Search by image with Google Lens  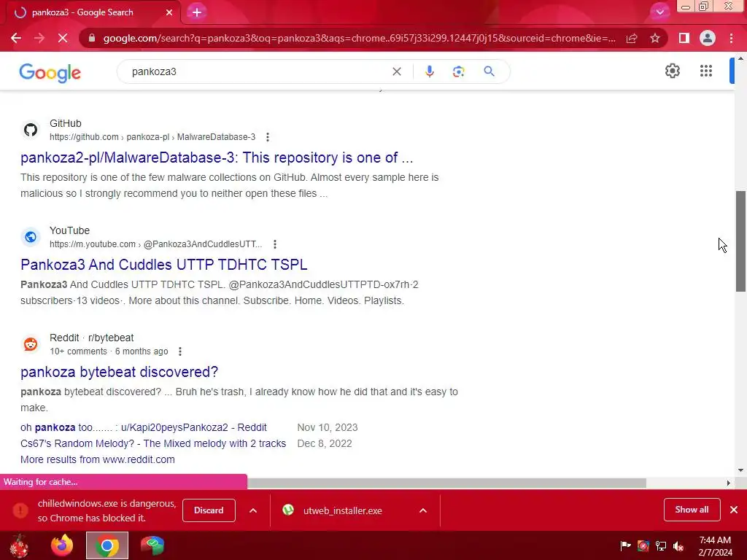click(458, 71)
